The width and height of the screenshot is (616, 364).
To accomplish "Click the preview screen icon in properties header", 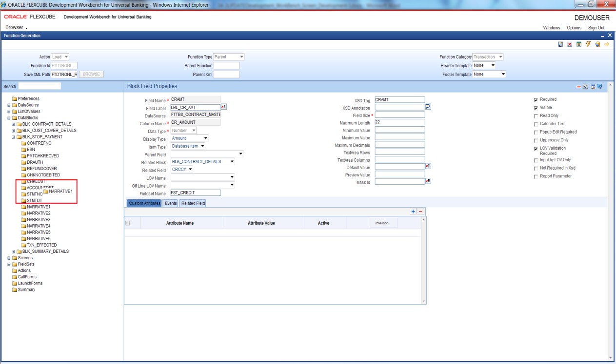I will tap(592, 86).
